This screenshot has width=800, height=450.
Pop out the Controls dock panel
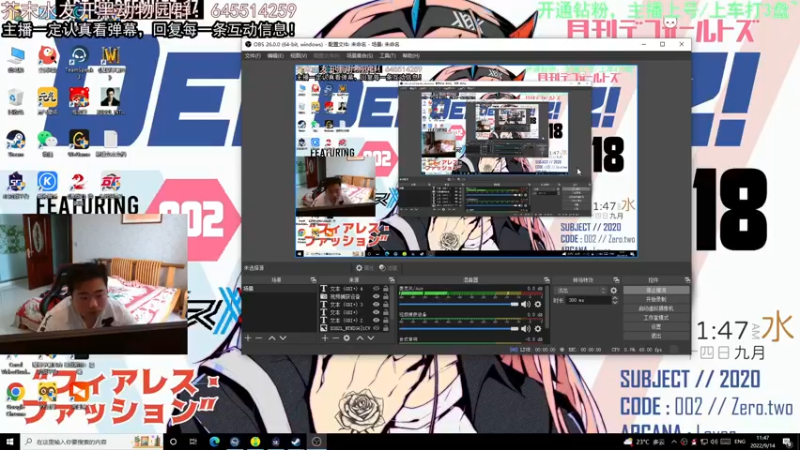(687, 280)
